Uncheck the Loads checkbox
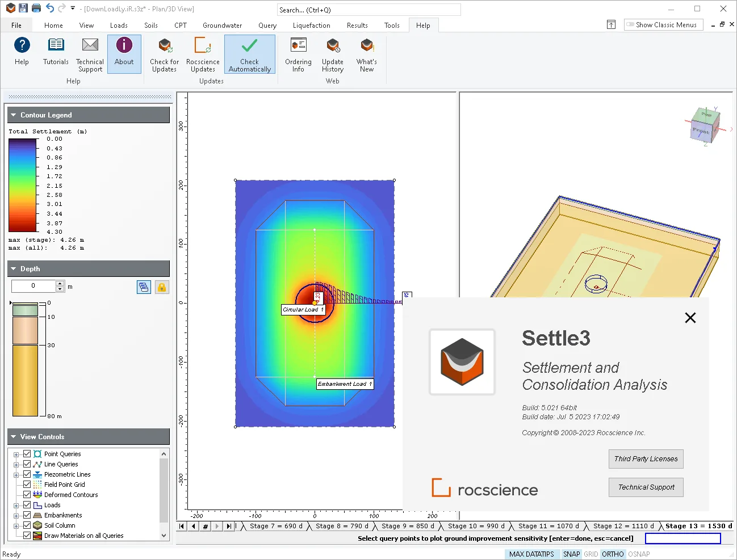Viewport: 737px width, 560px height. coord(27,505)
